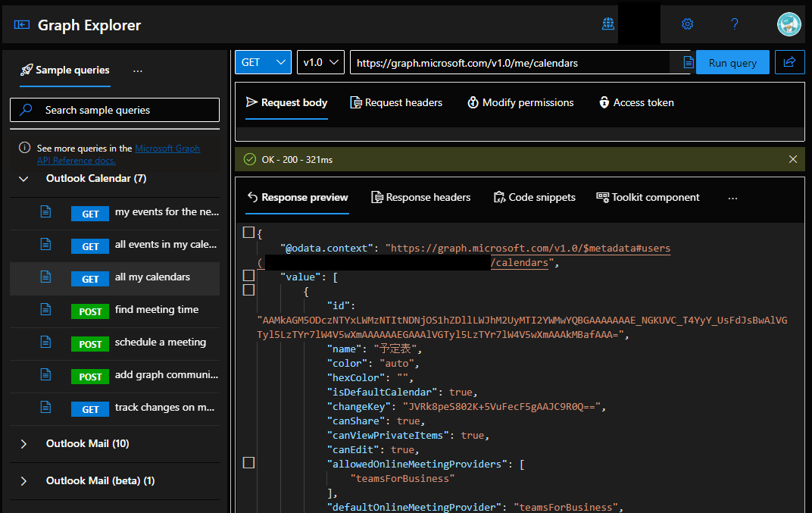The image size is (812, 513).
Task: Switch to Response headers tab
Action: [420, 198]
